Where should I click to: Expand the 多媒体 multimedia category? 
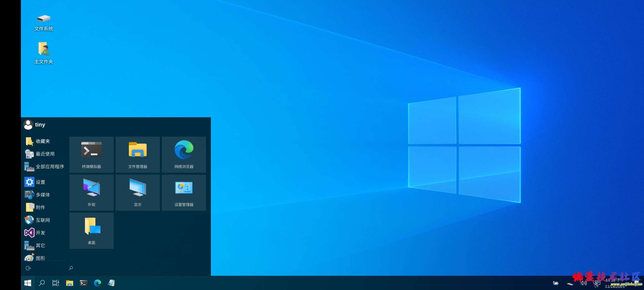tap(43, 195)
